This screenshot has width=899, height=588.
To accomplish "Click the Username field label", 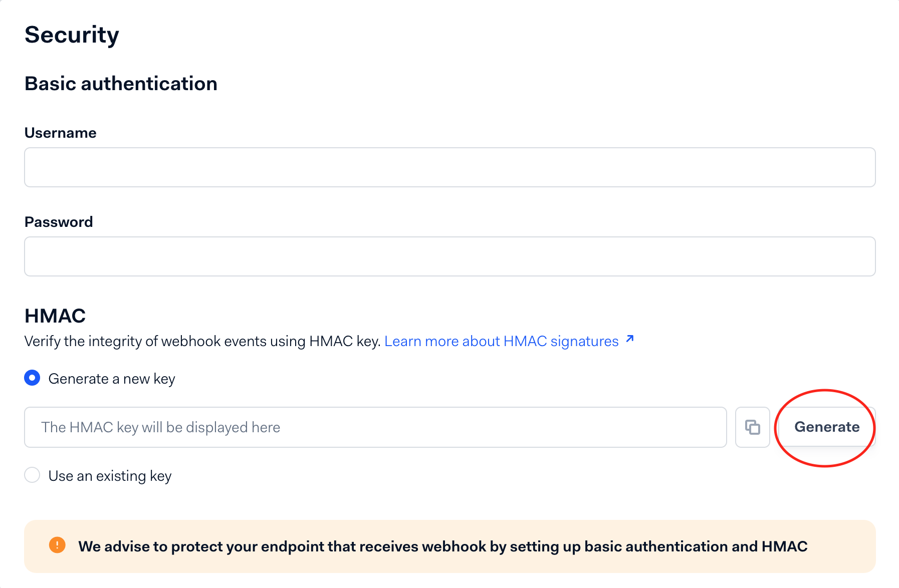I will click(x=60, y=133).
